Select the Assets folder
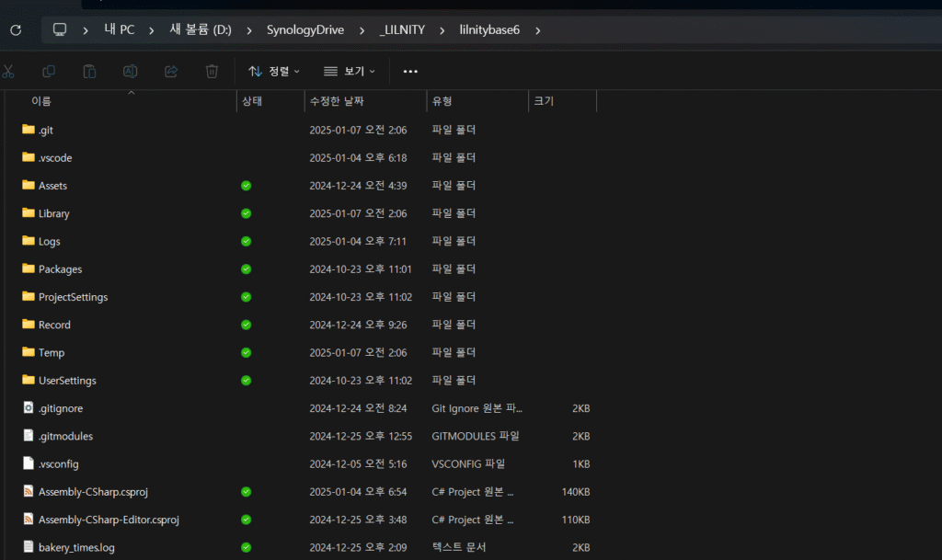942x560 pixels. click(52, 186)
